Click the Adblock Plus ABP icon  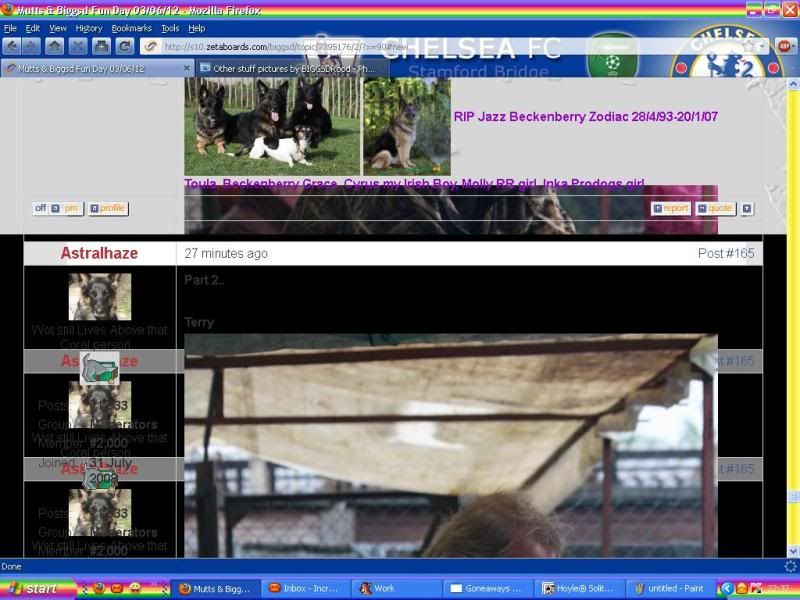784,46
